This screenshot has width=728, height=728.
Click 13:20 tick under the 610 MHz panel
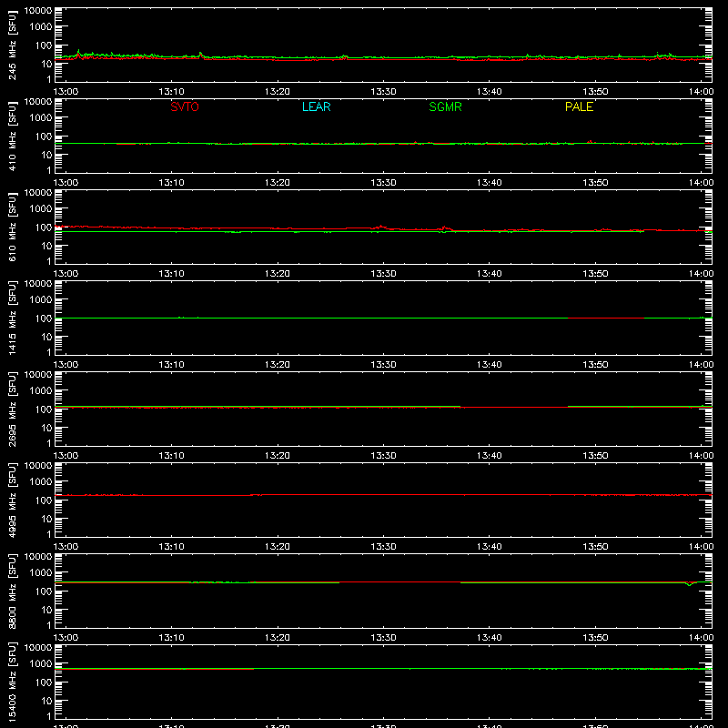[278, 274]
